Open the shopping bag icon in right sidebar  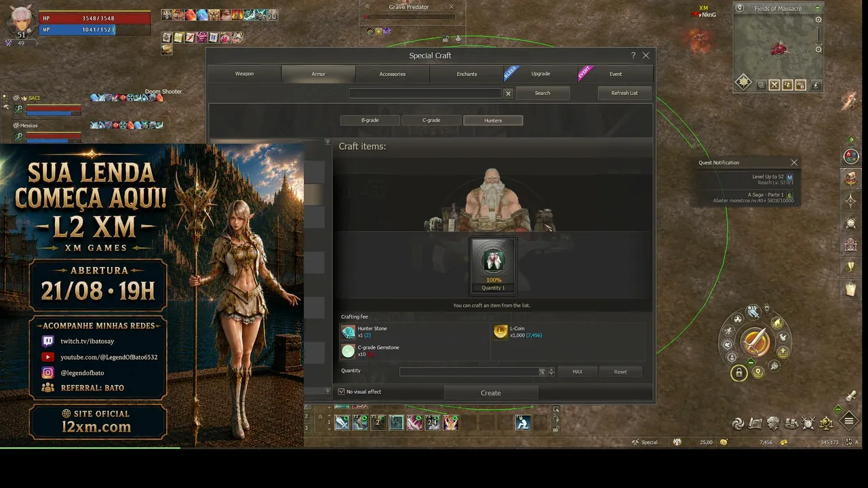point(850,289)
